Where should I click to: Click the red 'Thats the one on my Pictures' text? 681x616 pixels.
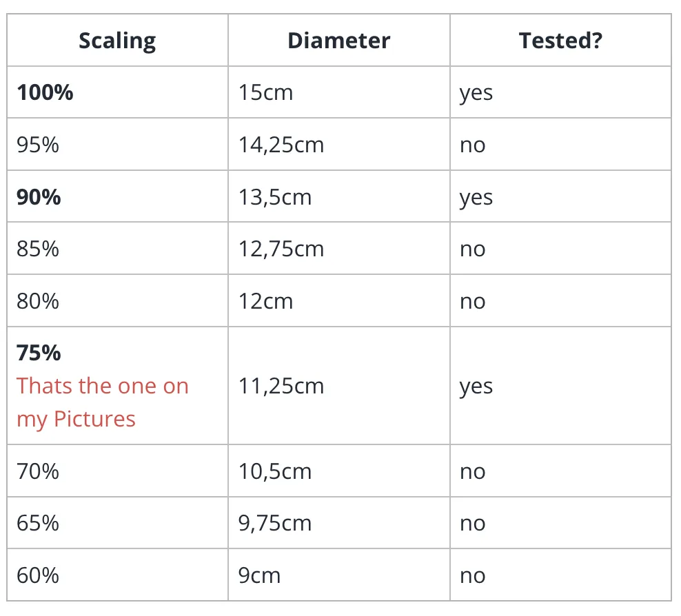[x=103, y=402]
